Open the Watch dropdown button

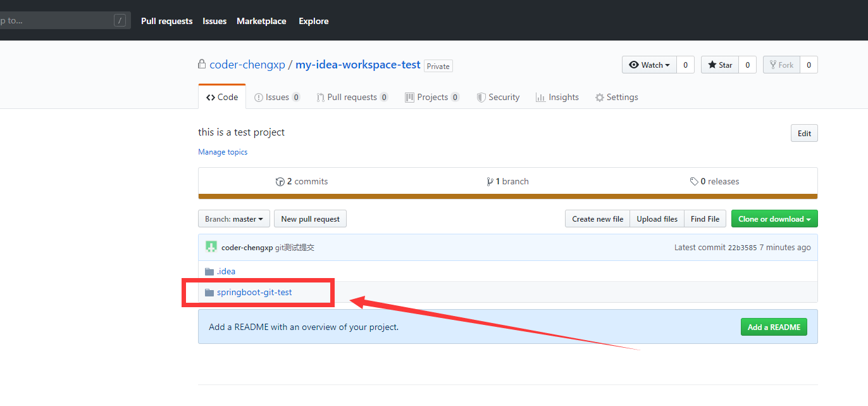tap(649, 65)
